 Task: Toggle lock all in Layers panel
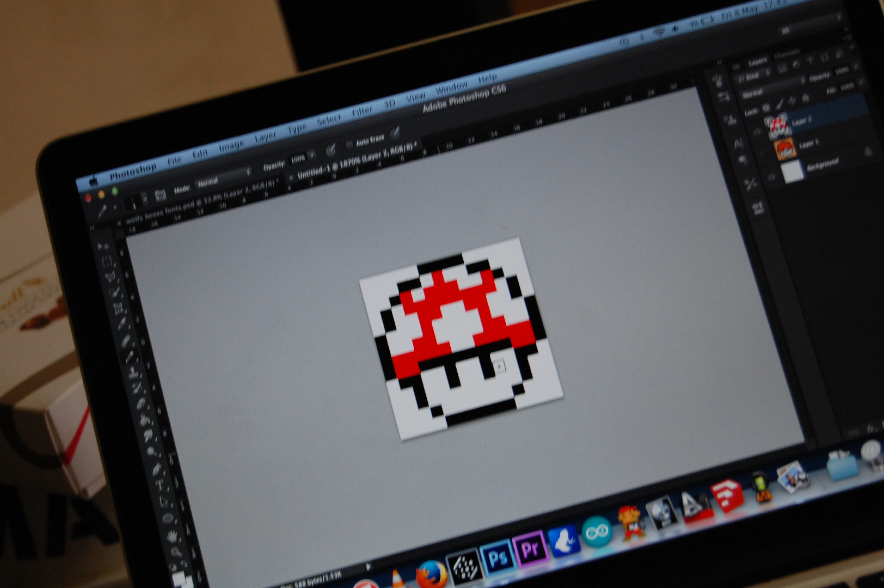(x=805, y=98)
